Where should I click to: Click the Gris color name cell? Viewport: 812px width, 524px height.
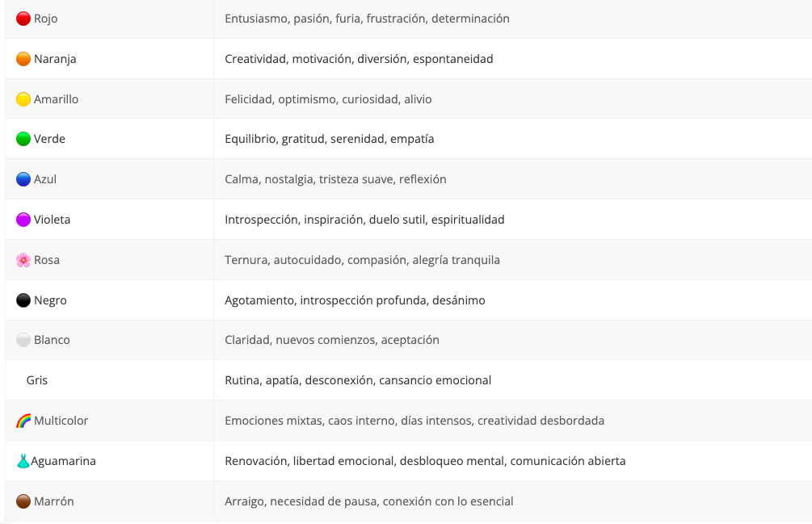pos(109,380)
